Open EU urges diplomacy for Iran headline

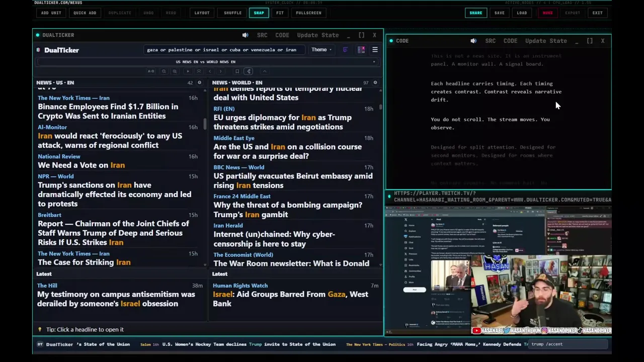click(282, 122)
